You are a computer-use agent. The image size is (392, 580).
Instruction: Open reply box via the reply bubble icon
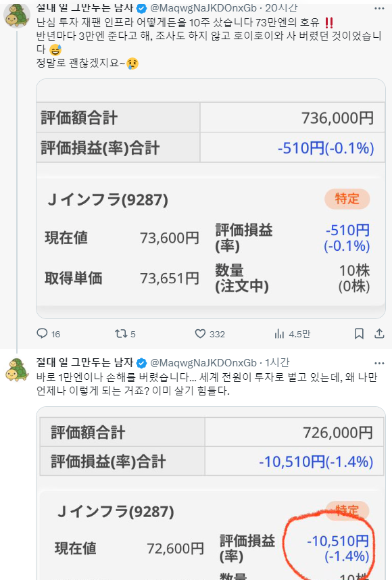click(x=42, y=334)
